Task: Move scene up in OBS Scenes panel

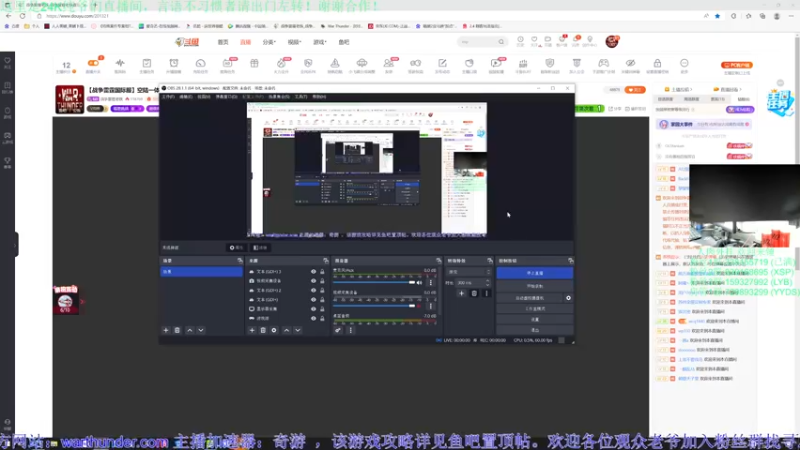Action: (190, 330)
